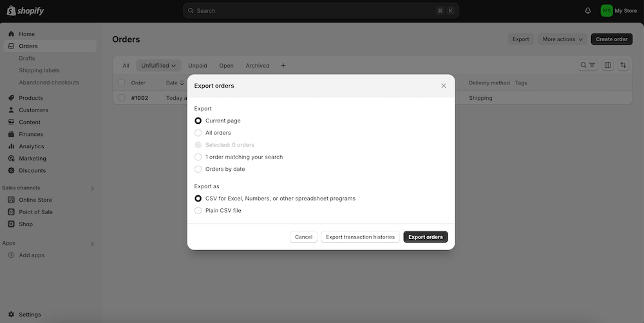Click the Shop channel icon
Screen dimensions: 644x323
tap(11, 224)
